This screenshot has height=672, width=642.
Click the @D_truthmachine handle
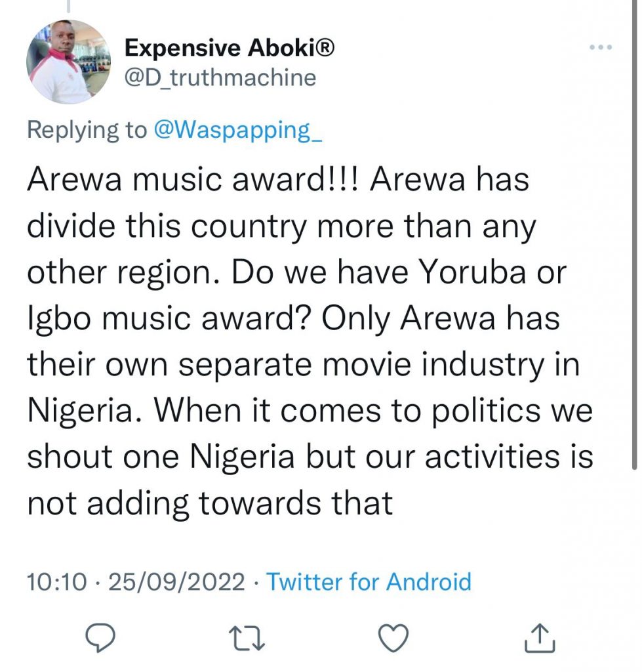click(220, 78)
